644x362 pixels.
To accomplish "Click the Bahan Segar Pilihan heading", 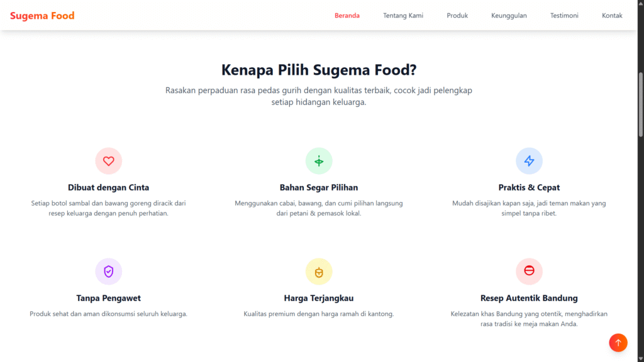I will tap(319, 187).
